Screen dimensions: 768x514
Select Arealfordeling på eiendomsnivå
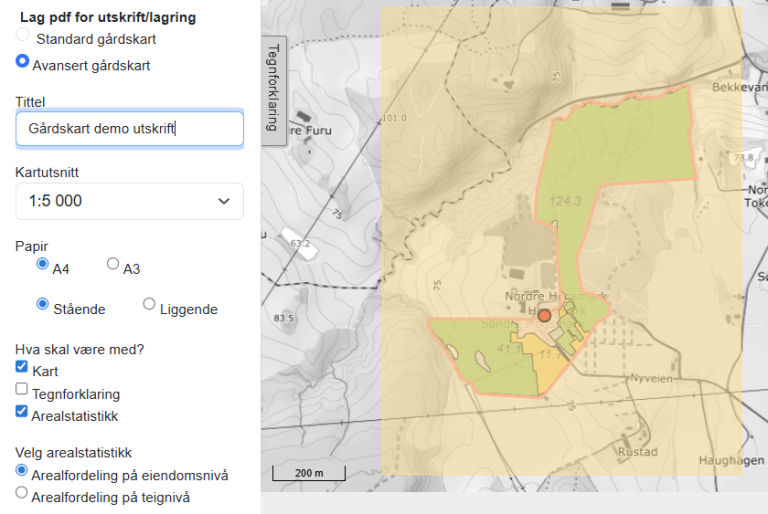[x=22, y=470]
